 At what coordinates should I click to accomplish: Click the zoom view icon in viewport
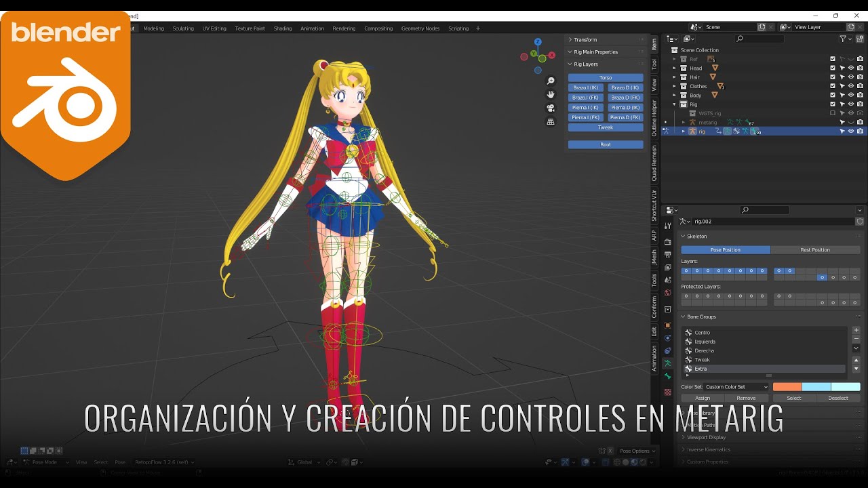pyautogui.click(x=551, y=81)
